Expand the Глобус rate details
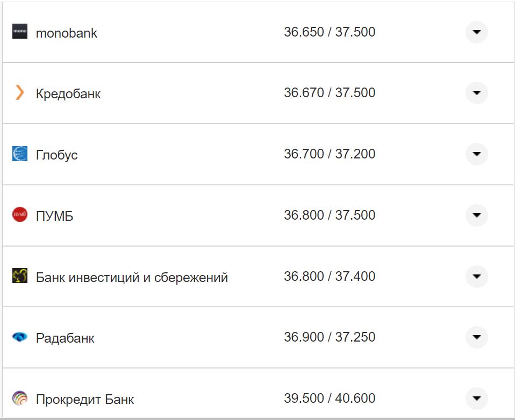The height and width of the screenshot is (420, 515). pos(476,154)
